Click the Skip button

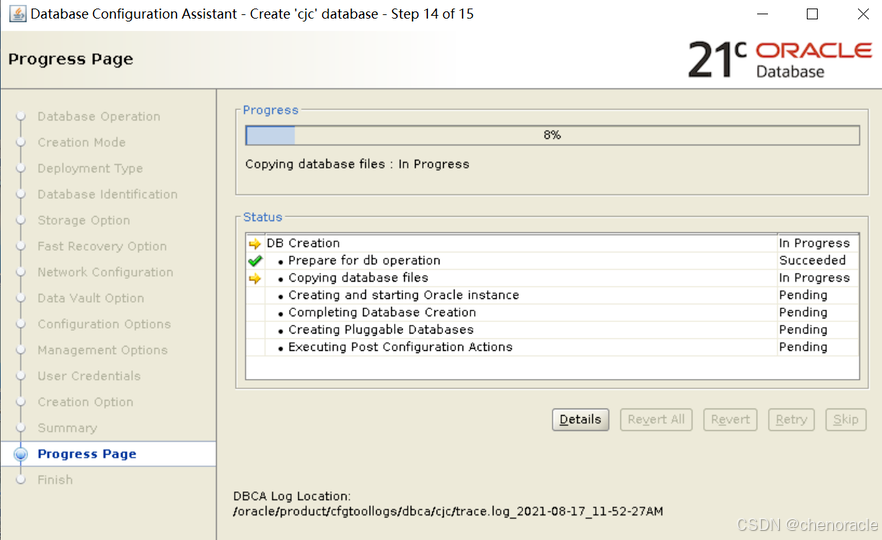(845, 420)
